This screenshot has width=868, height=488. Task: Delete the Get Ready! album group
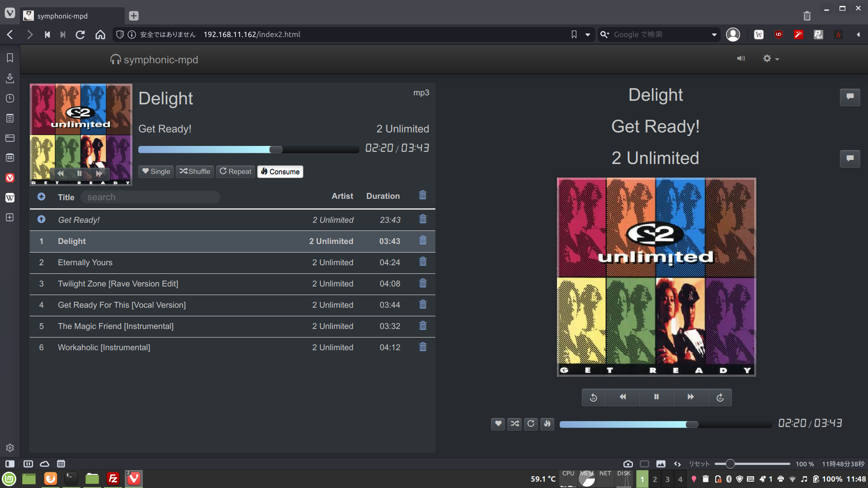point(423,219)
